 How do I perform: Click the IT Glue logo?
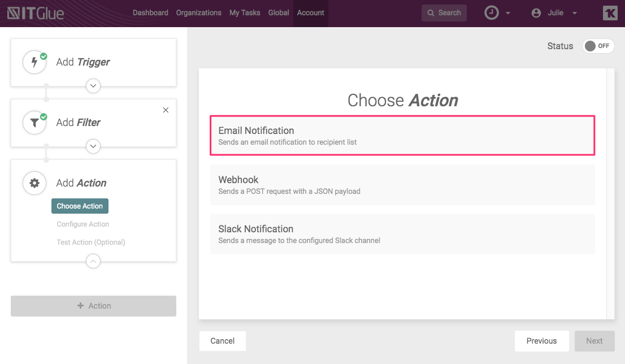click(36, 13)
